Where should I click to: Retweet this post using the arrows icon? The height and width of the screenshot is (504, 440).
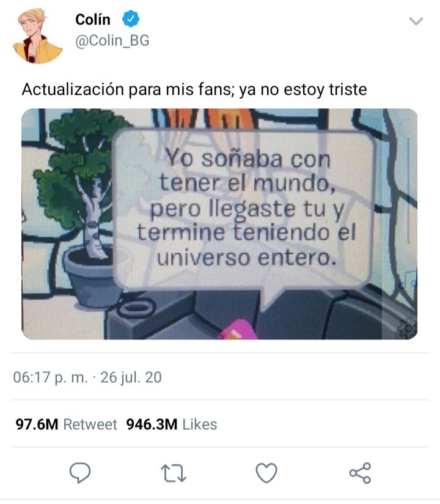[173, 473]
